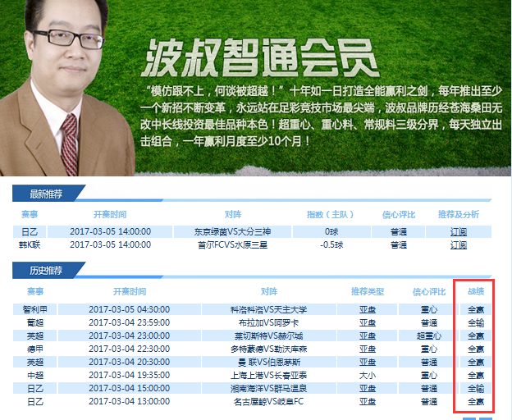Select 战绩 column header

pyautogui.click(x=476, y=291)
